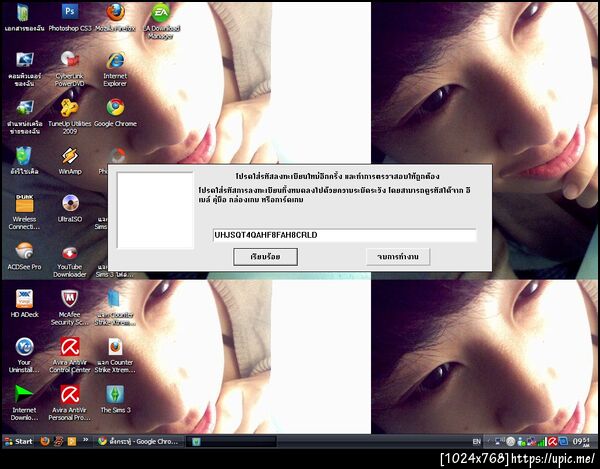Screen dimensions: 600x469
Task: Open the My Computer desktop icon
Action: click(x=24, y=69)
